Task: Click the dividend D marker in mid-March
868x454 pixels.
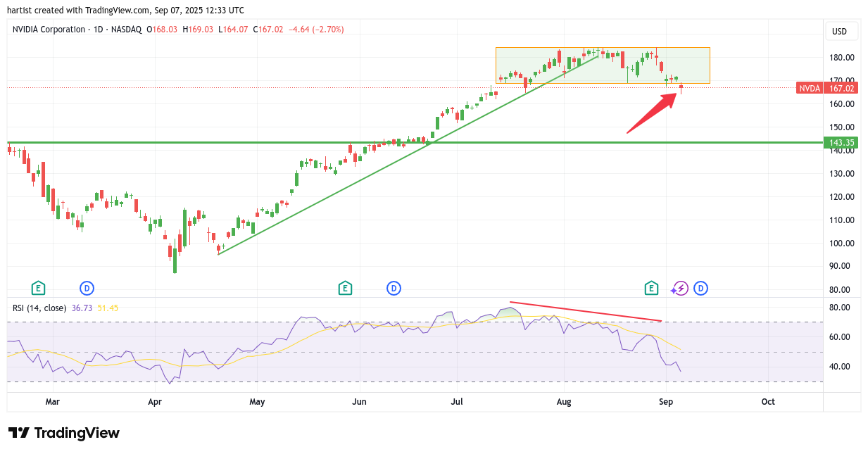Action: 87,288
